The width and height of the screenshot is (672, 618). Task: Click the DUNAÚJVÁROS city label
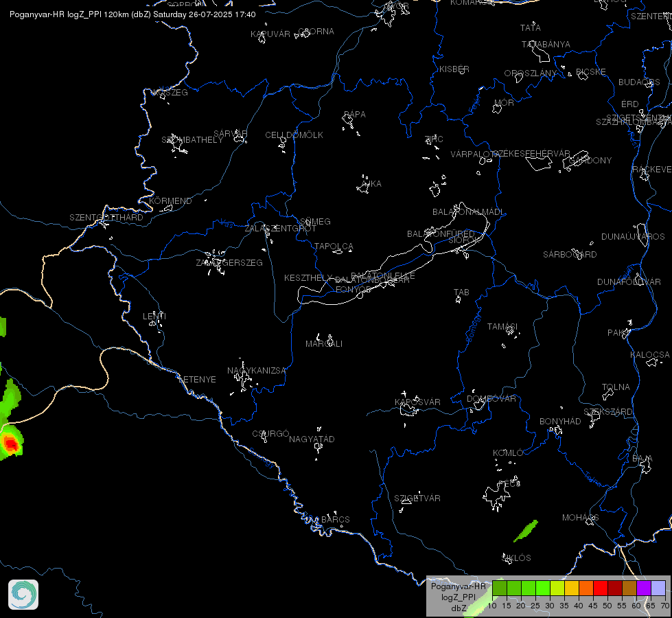(633, 237)
